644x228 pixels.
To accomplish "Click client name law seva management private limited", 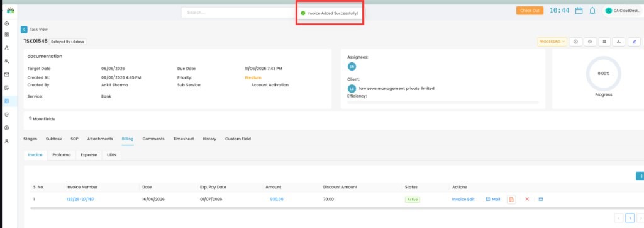I will coord(397,88).
